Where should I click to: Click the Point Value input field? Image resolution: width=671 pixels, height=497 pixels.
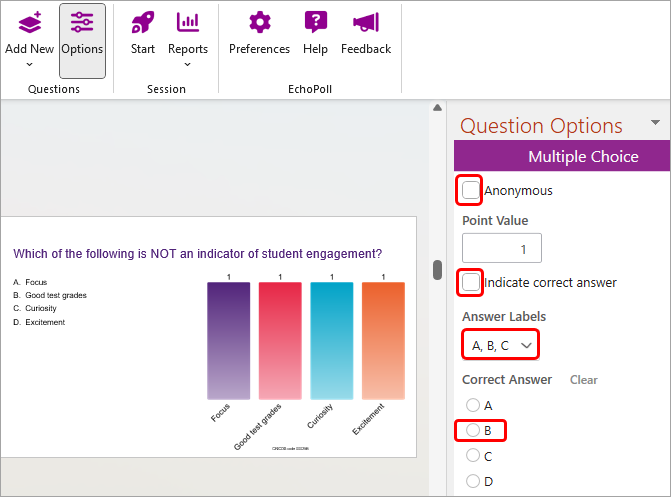tap(502, 248)
